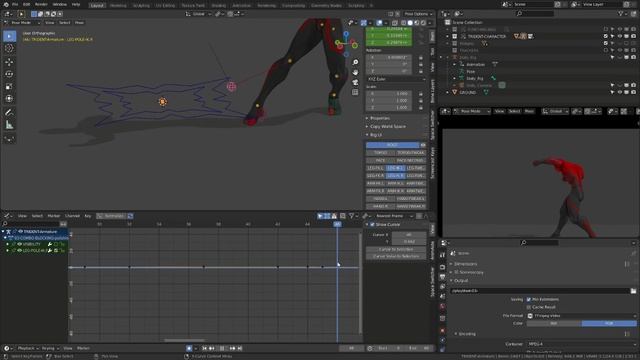The width and height of the screenshot is (640, 360).
Task: Jump to next keyframe
Action: click(x=232, y=348)
